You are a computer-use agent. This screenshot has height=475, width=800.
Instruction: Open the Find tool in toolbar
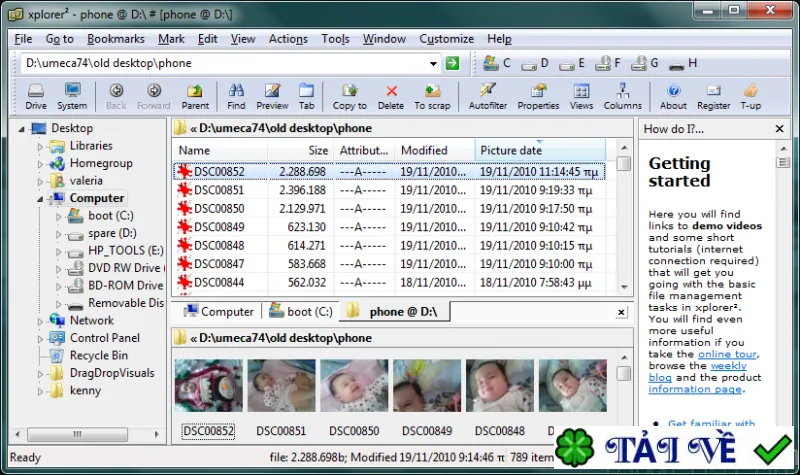[236, 96]
